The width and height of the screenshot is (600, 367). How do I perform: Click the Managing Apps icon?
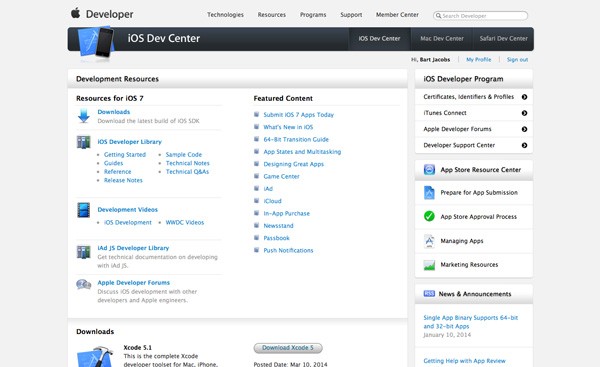(429, 241)
